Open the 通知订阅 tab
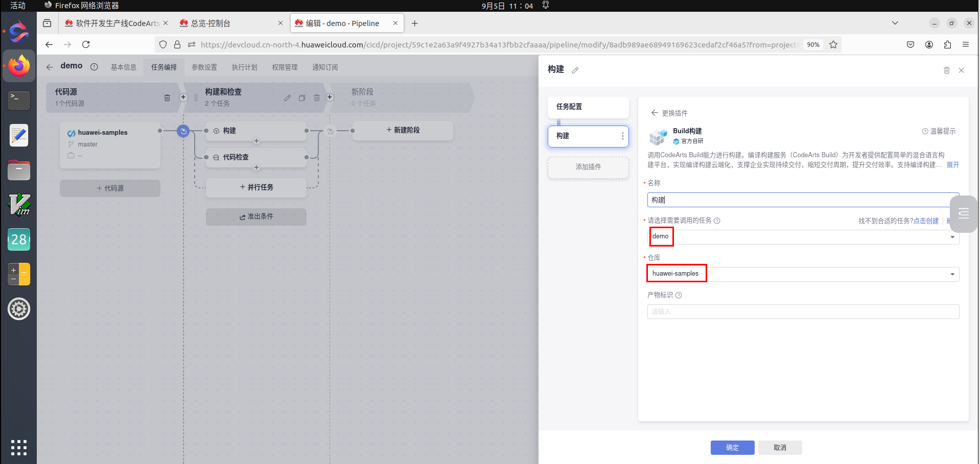 coord(325,67)
